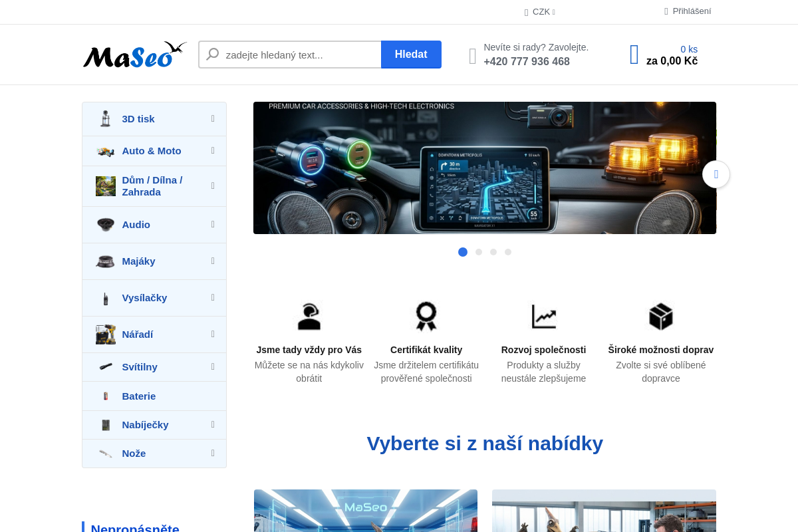Focus the search text field

pyautogui.click(x=299, y=55)
